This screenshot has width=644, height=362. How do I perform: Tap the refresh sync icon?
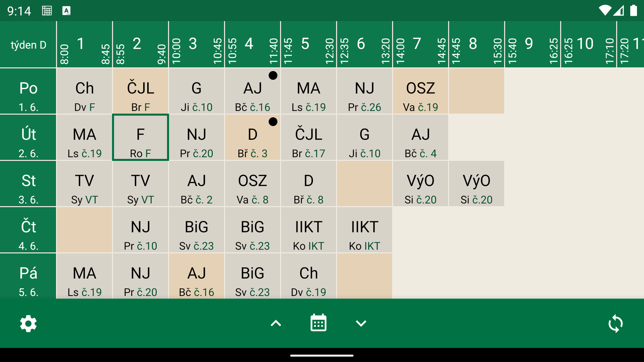pos(615,323)
